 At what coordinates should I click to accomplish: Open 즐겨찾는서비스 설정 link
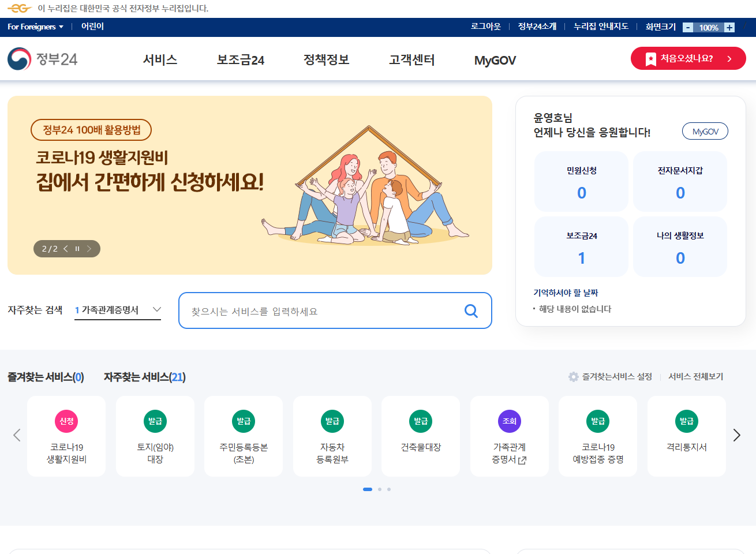(x=617, y=377)
